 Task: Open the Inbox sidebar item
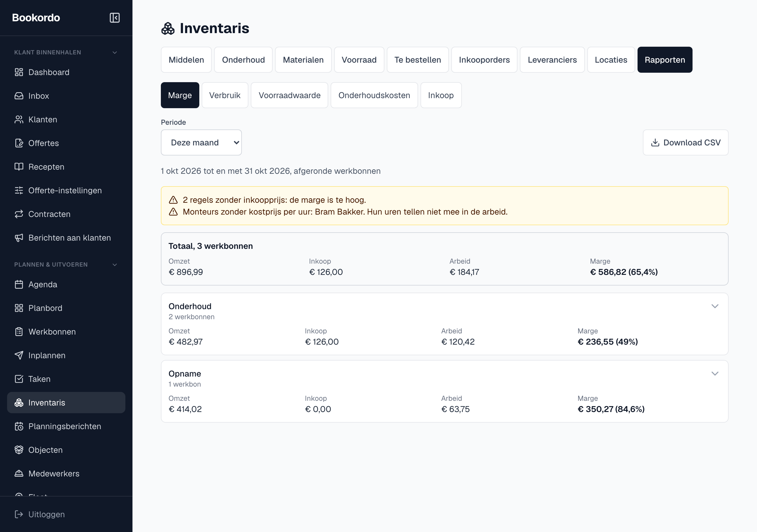point(66,96)
